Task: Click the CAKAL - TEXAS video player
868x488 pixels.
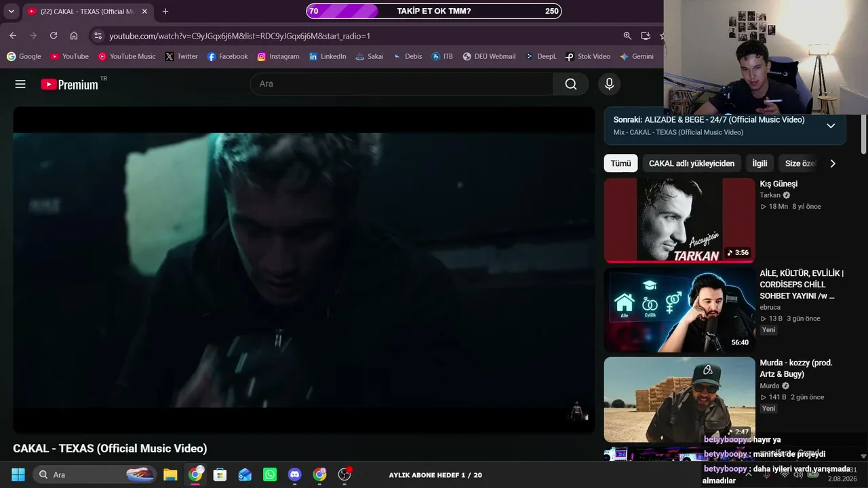Action: [304, 270]
